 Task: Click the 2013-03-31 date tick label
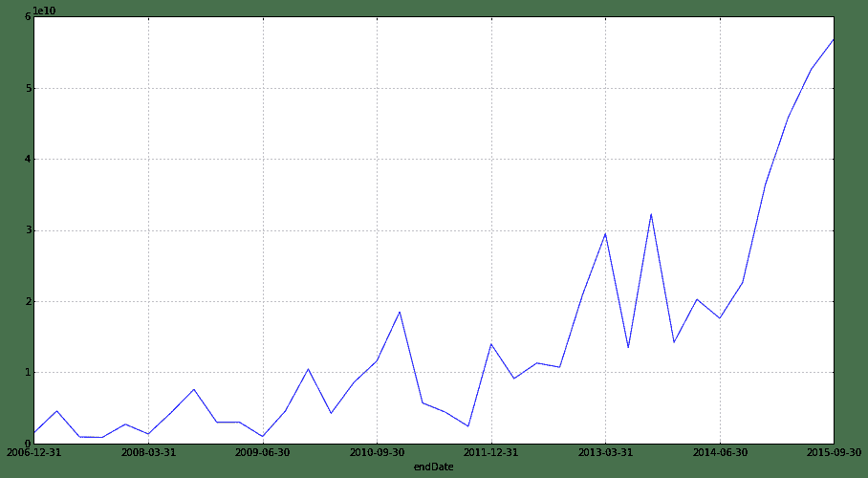click(x=605, y=453)
